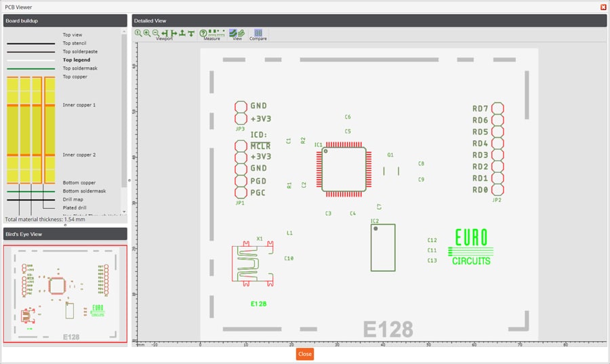Select the Top stencil layer
This screenshot has width=610, height=364.
pyautogui.click(x=75, y=43)
